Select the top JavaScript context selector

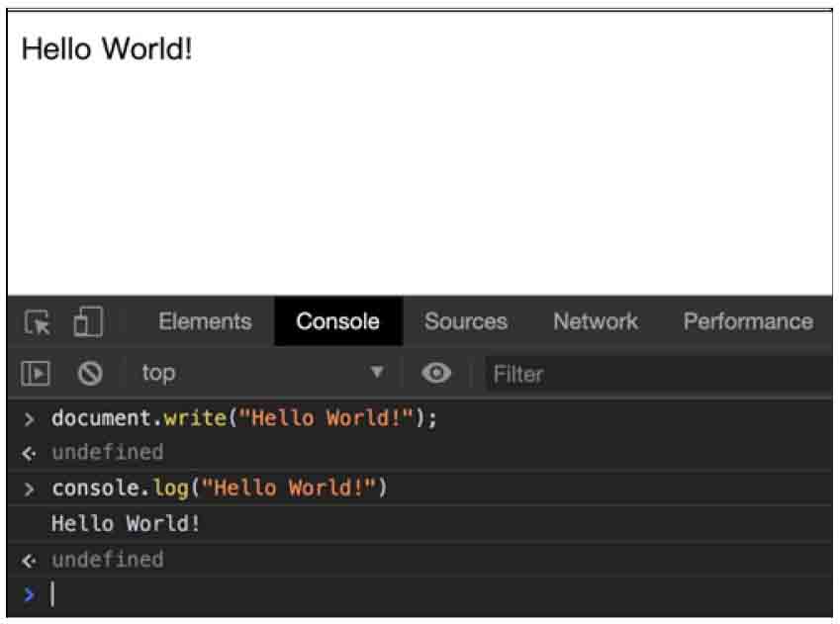click(262, 373)
